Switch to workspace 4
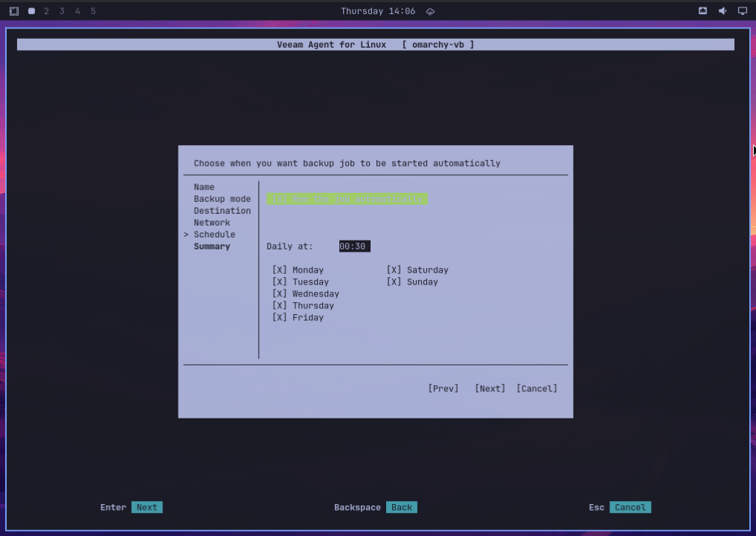Viewport: 756px width, 536px height. [77, 11]
